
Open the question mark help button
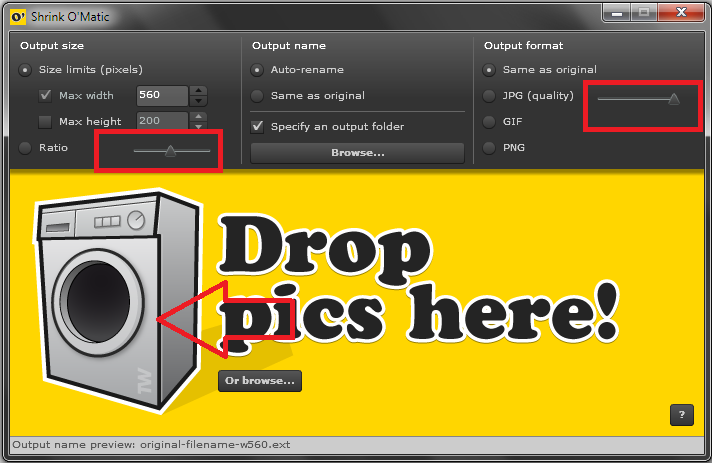pos(682,415)
